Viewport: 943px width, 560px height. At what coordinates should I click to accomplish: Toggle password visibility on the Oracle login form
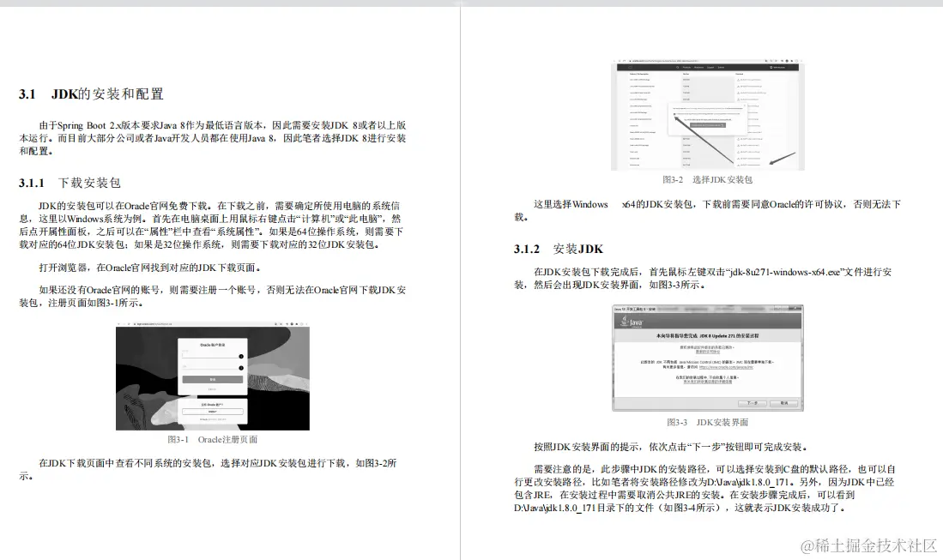[241, 367]
